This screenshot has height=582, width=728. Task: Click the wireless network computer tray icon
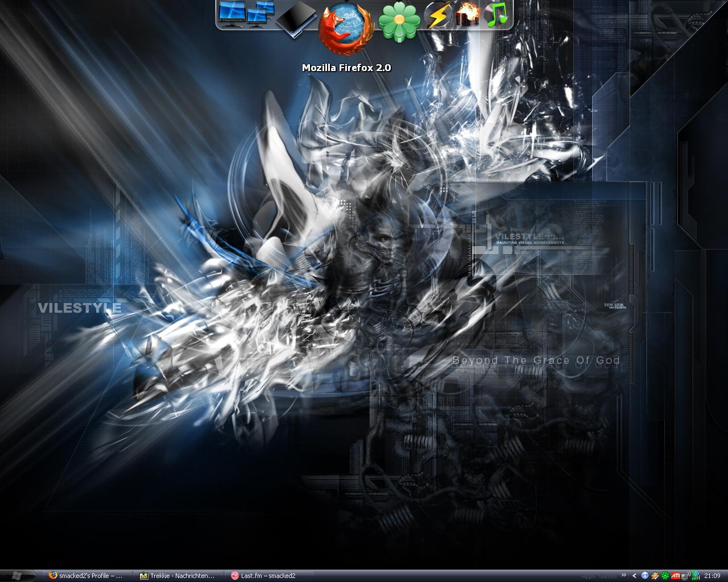click(x=685, y=576)
